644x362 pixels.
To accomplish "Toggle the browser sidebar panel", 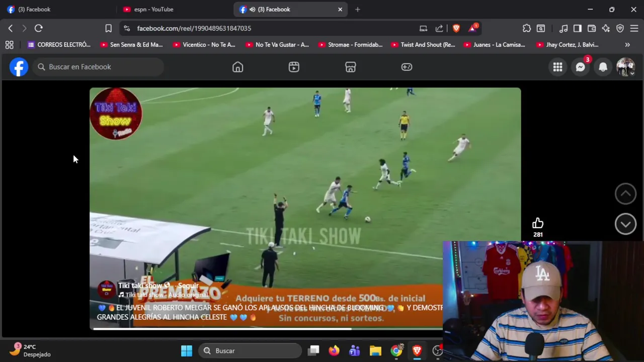I will (578, 28).
